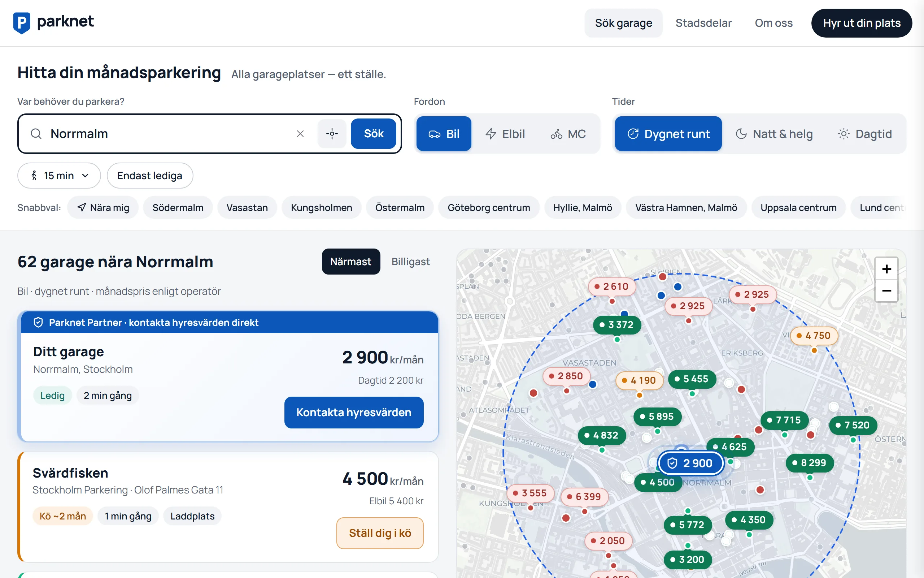924x578 pixels.
Task: Click the 2 050 map marker
Action: [x=608, y=541]
